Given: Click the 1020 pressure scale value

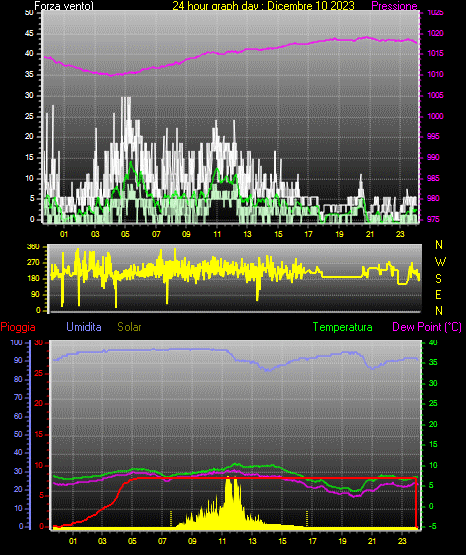Looking at the screenshot, I should 435,33.
